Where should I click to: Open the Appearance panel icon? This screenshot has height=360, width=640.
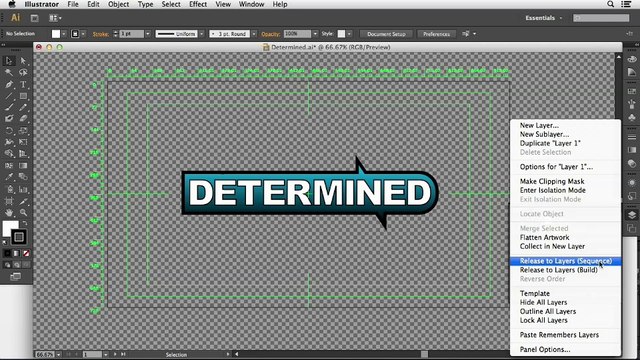tap(632, 183)
